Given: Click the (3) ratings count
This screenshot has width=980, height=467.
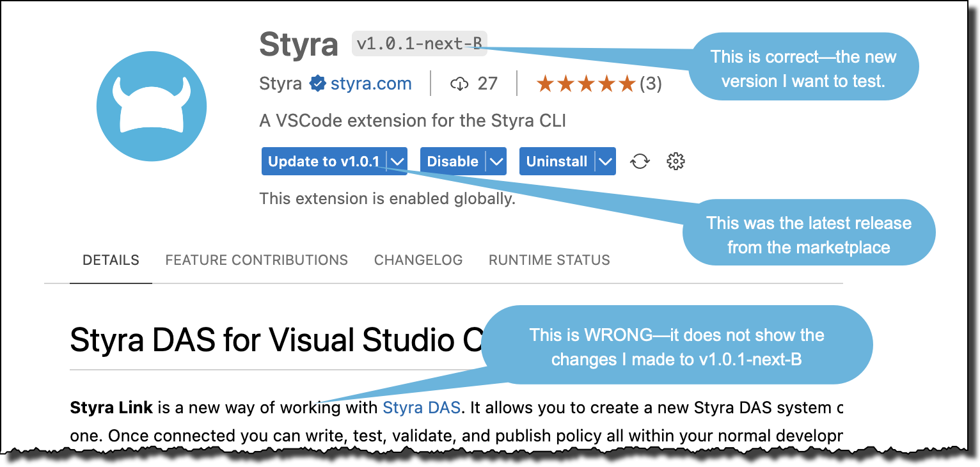Looking at the screenshot, I should pyautogui.click(x=651, y=83).
